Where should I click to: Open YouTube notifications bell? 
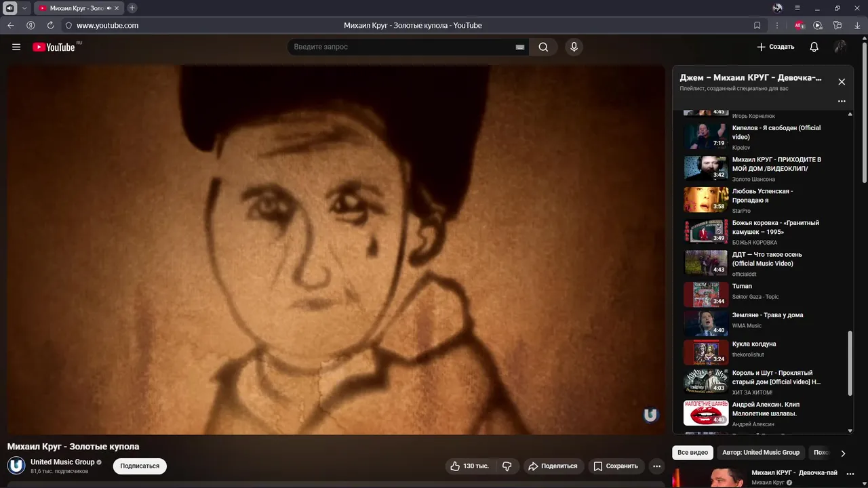point(814,47)
